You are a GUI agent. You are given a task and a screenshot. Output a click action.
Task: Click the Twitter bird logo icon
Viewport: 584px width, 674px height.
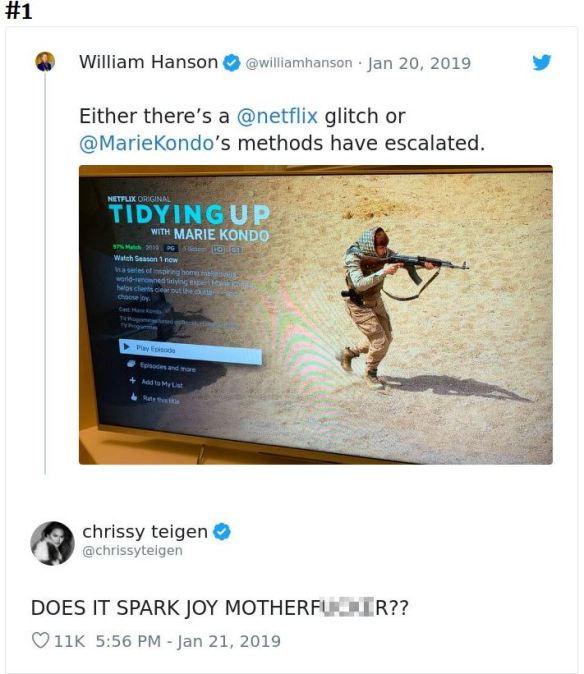coord(541,63)
